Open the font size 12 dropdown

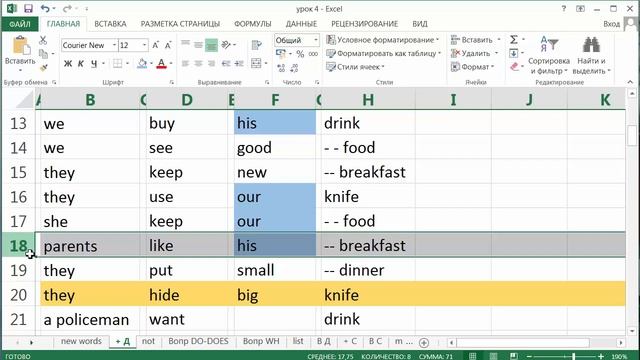tap(144, 45)
